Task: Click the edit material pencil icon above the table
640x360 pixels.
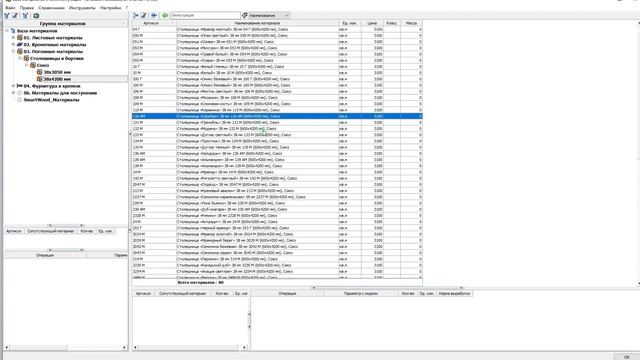Action: click(x=144, y=16)
